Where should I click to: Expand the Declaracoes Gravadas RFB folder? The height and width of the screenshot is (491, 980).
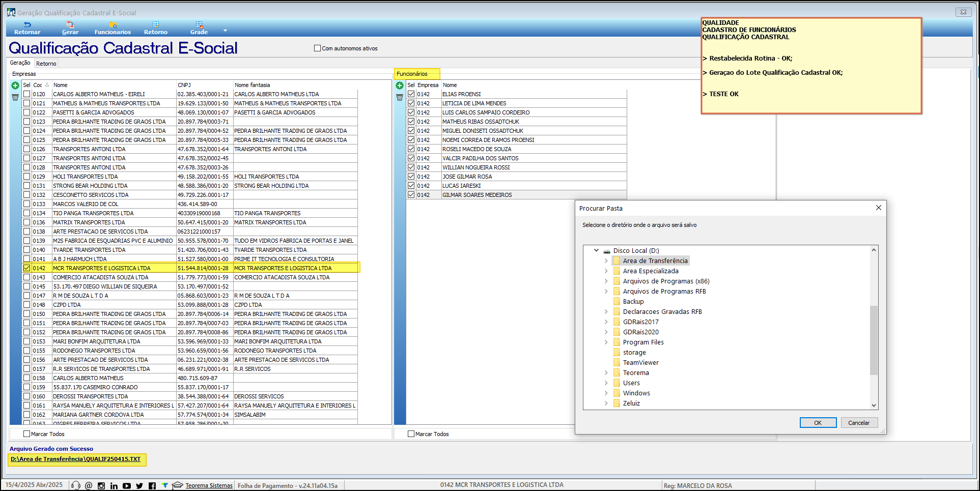[606, 311]
